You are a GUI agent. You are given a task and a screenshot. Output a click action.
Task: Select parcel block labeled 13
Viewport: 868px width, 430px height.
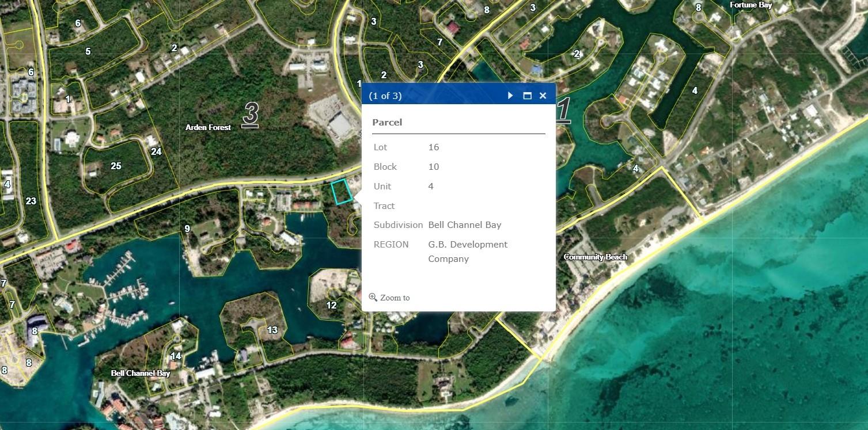272,330
